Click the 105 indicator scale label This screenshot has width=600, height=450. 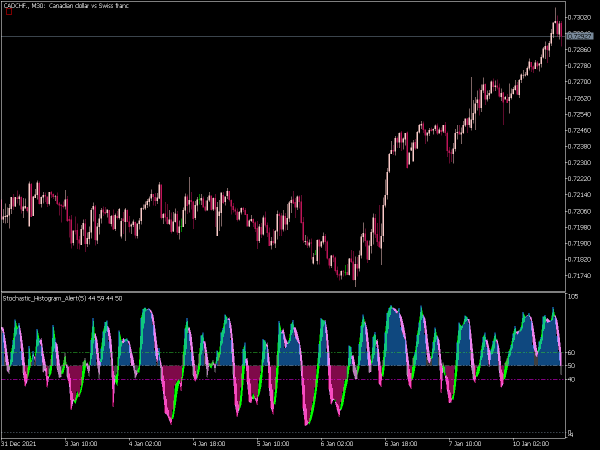pyautogui.click(x=573, y=297)
